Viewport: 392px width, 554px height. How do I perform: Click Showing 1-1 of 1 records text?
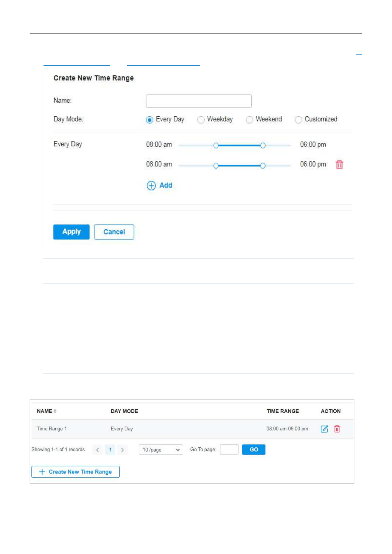[58, 449]
